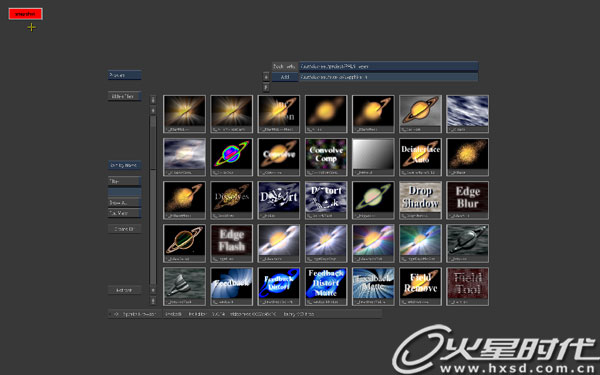The image size is (600, 375).
Task: Pick the Edge Flash effect thumbnail
Action: tap(232, 243)
